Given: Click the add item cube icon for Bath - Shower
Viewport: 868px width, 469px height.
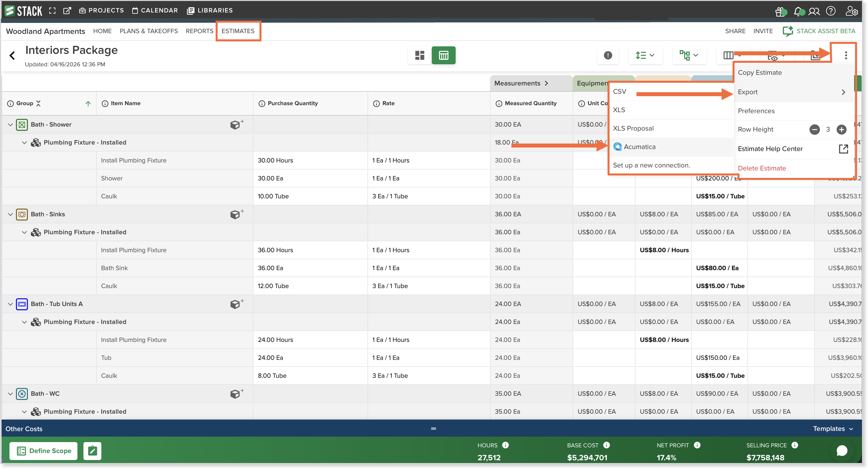Looking at the screenshot, I should [x=237, y=124].
